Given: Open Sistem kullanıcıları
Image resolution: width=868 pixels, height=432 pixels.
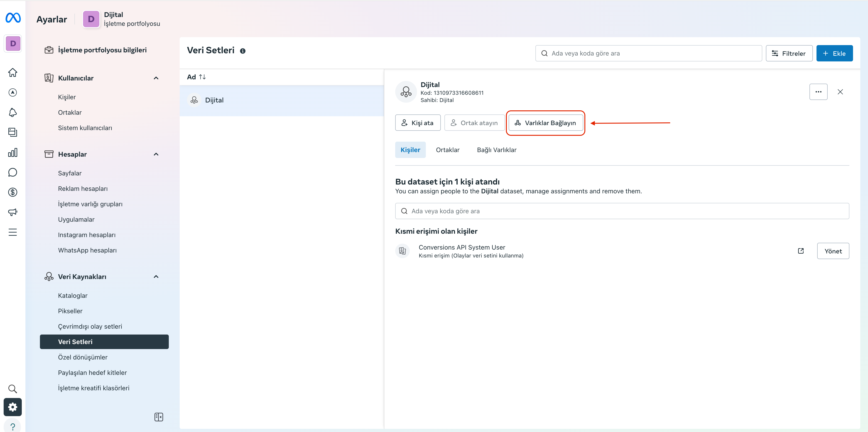Looking at the screenshot, I should click(x=85, y=128).
